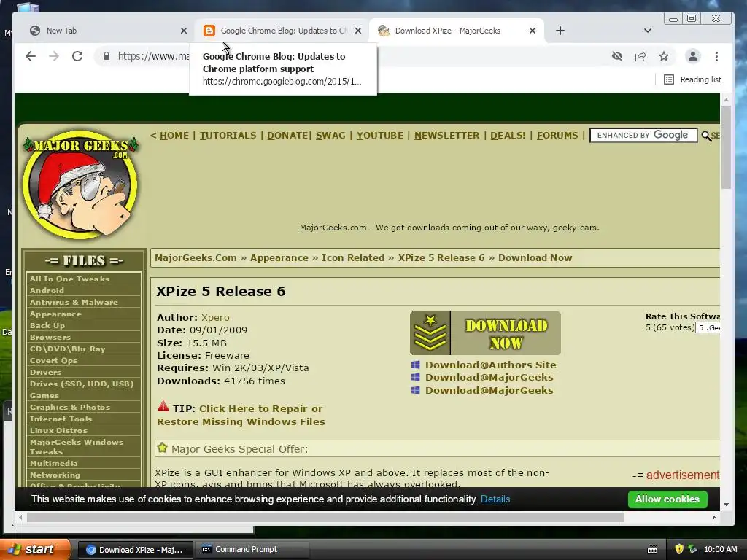Screen dimensions: 747x560
Task: Click the second Download@MajorGeeks link
Action: [489, 390]
